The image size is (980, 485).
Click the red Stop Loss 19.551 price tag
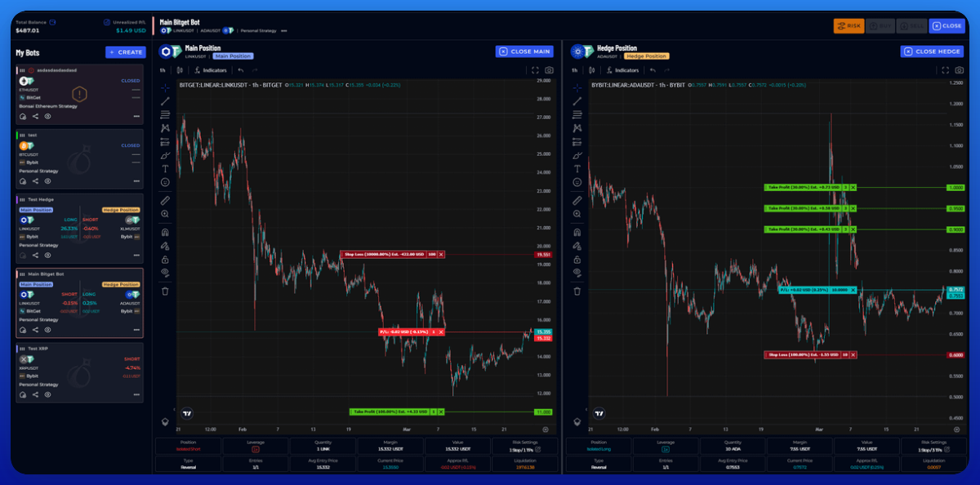click(x=544, y=254)
